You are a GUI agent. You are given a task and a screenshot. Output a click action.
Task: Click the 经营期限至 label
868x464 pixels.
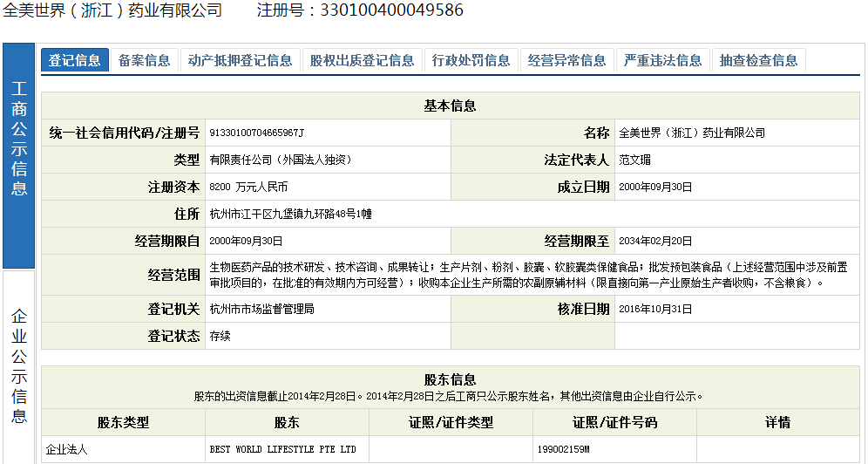click(576, 242)
